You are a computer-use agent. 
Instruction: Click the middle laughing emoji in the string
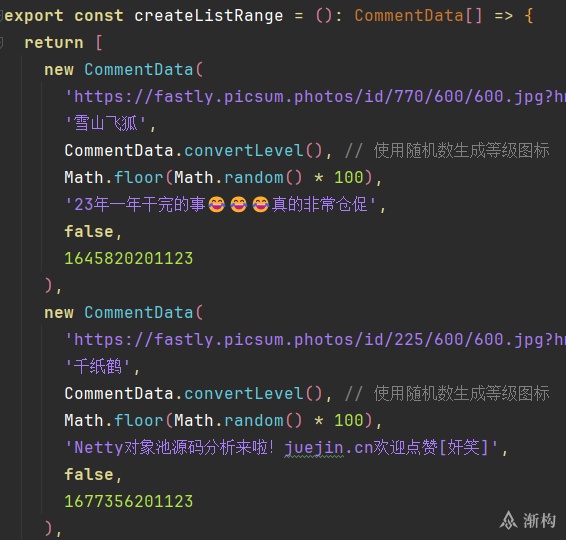click(x=239, y=205)
